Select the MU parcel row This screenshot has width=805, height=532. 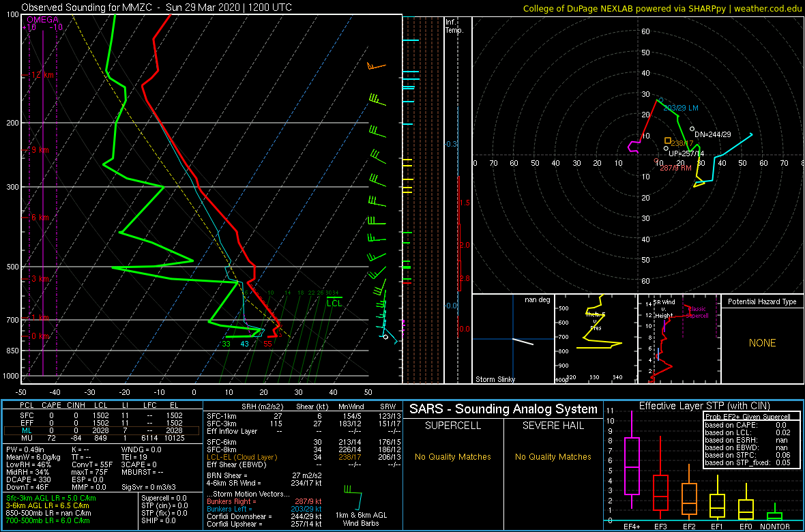coord(103,438)
